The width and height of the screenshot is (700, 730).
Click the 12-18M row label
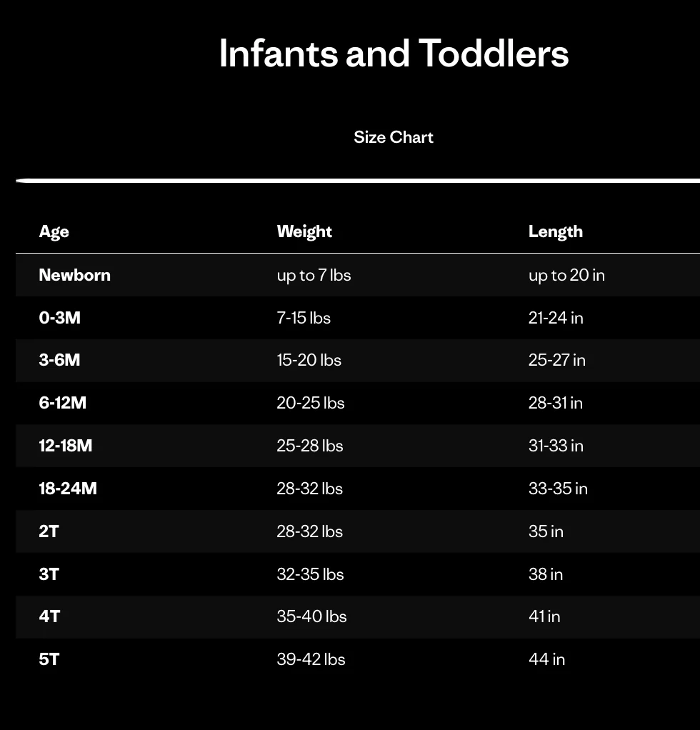(66, 446)
